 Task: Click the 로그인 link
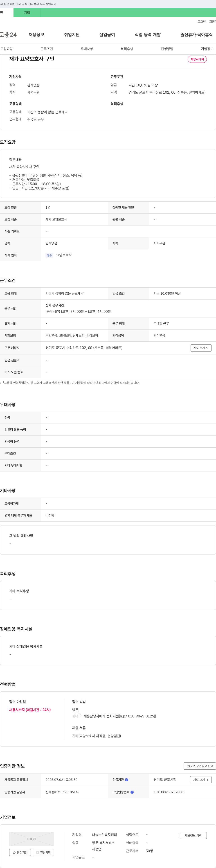pos(202,22)
